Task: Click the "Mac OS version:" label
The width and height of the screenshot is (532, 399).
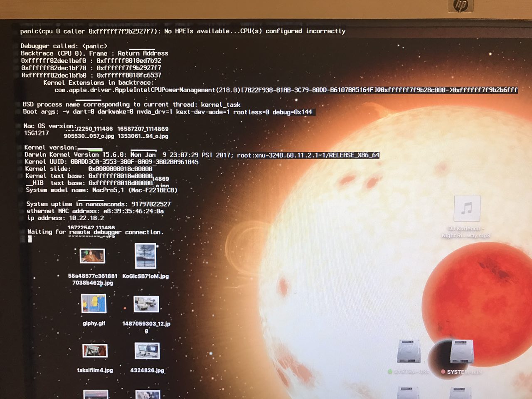Action: coord(50,126)
